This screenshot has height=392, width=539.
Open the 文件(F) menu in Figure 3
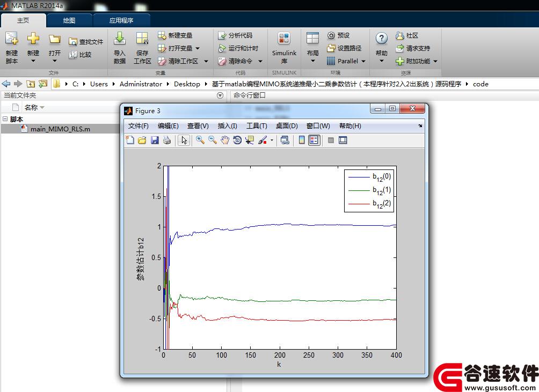coord(138,126)
